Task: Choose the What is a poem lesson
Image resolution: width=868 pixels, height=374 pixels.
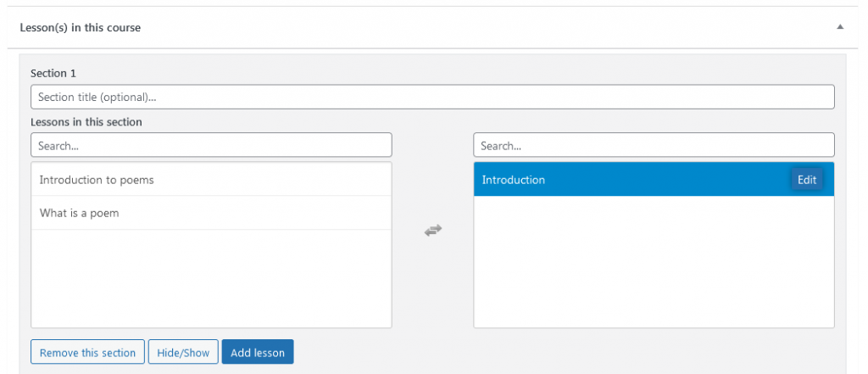Action: pos(80,213)
